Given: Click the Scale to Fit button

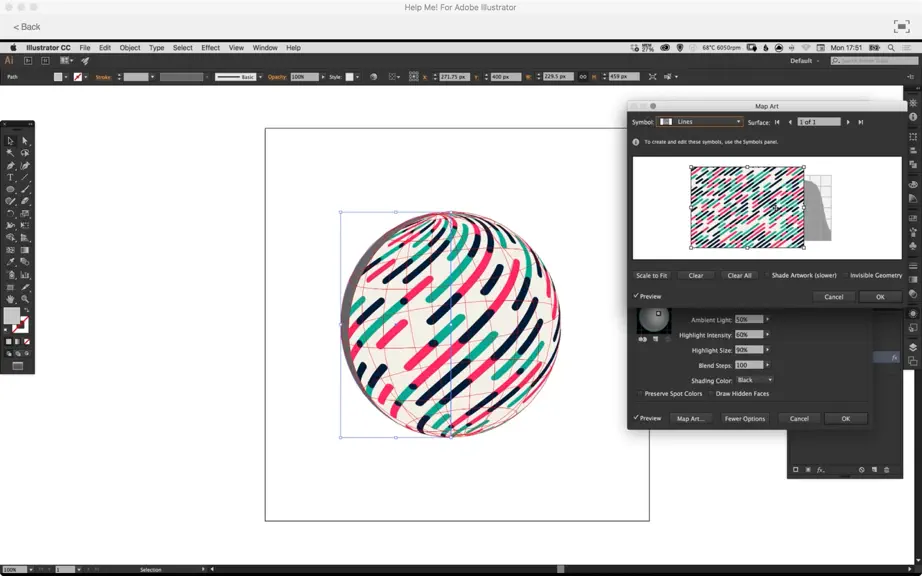Looking at the screenshot, I should [652, 275].
